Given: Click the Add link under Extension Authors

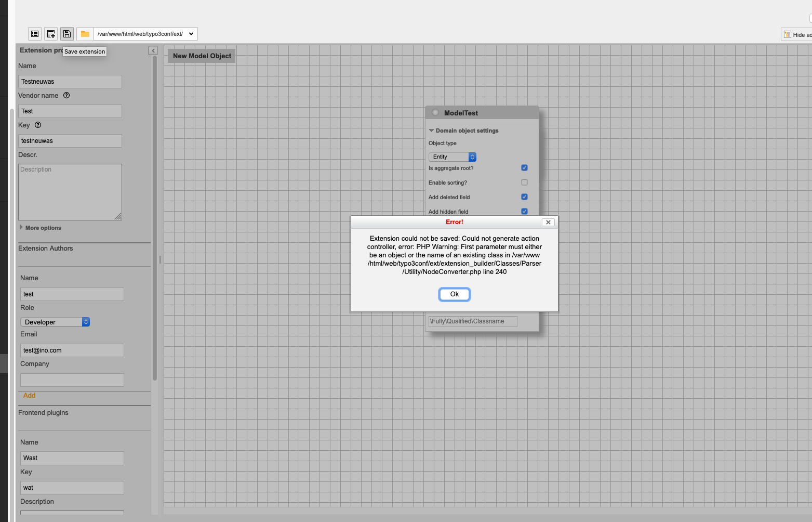Looking at the screenshot, I should 29,395.
